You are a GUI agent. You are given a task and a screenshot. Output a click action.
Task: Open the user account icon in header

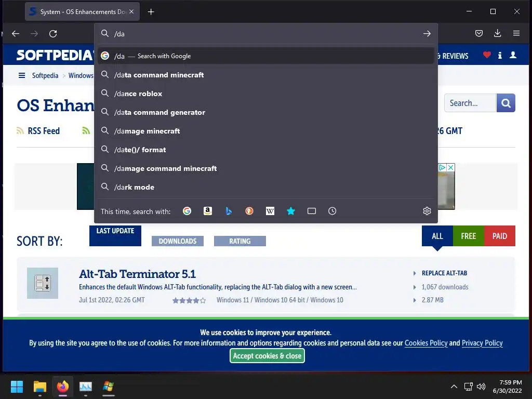(513, 55)
